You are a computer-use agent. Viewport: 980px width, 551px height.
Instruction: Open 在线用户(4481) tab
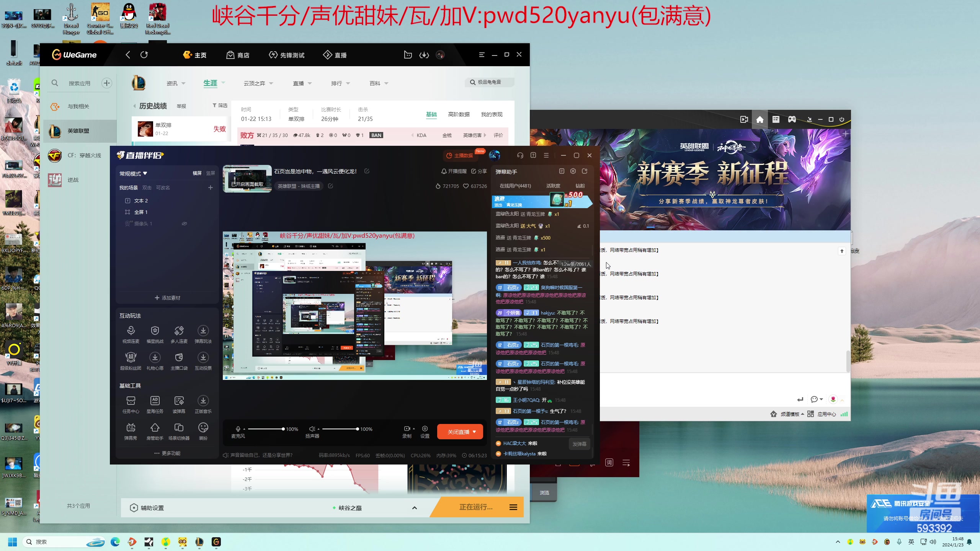click(x=515, y=186)
